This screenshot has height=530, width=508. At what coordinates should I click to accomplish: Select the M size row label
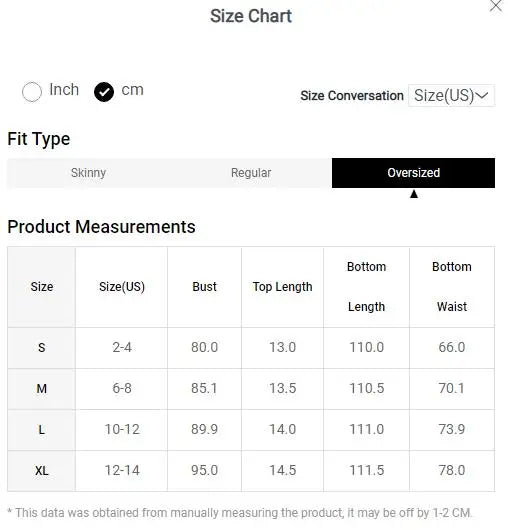42,389
